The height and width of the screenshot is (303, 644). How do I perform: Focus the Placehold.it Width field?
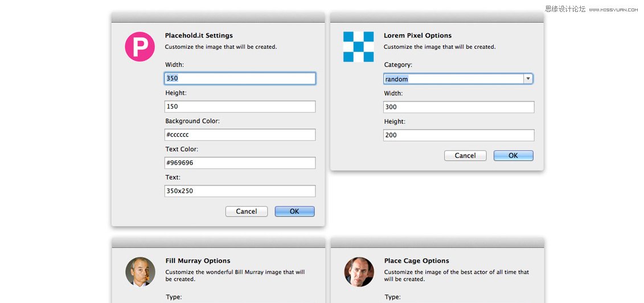[240, 78]
